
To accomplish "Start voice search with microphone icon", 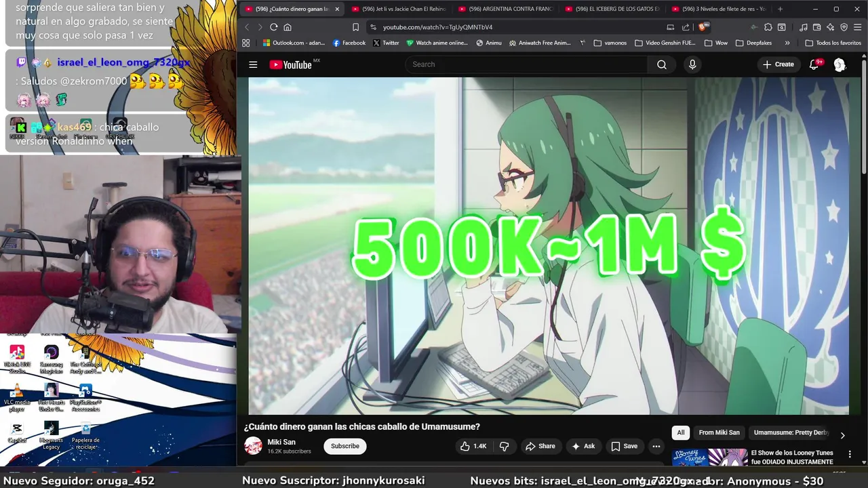I will pyautogui.click(x=692, y=64).
